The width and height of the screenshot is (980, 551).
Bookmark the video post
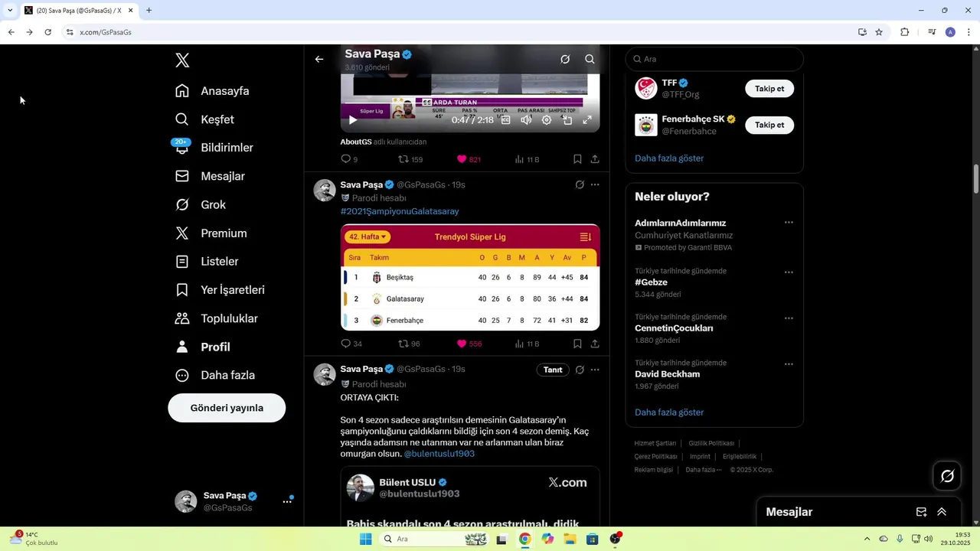(x=577, y=159)
